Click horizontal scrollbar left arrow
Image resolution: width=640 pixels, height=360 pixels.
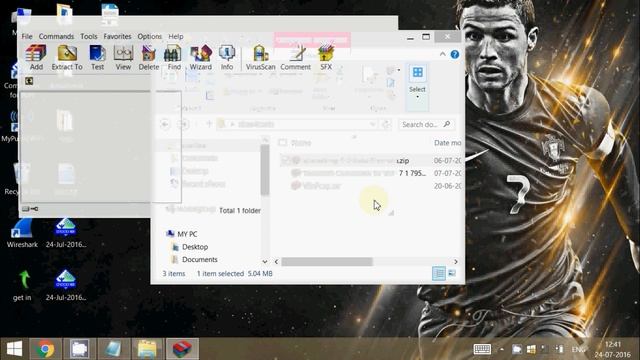(x=276, y=262)
